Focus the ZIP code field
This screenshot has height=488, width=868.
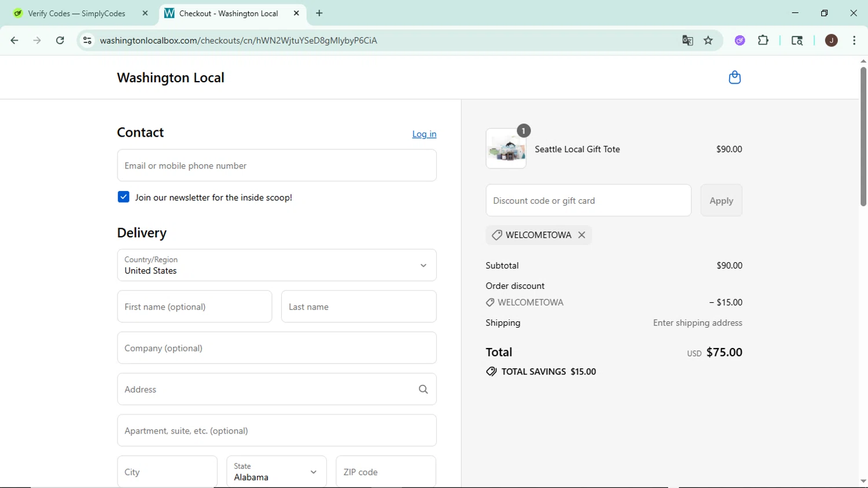[386, 472]
